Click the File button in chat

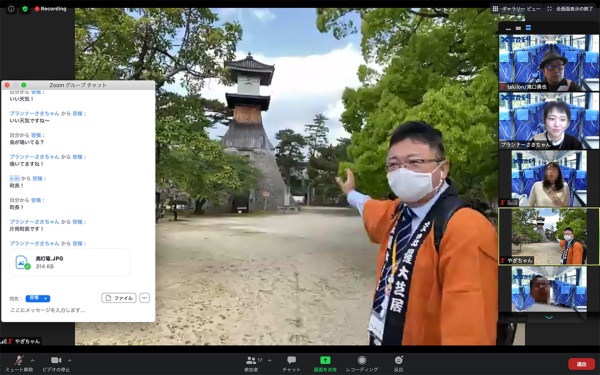click(x=119, y=298)
